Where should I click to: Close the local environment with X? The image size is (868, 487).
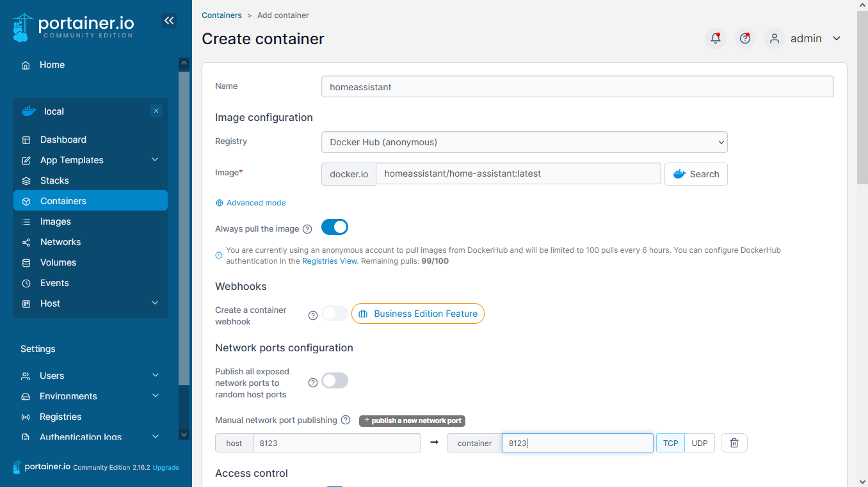point(156,111)
